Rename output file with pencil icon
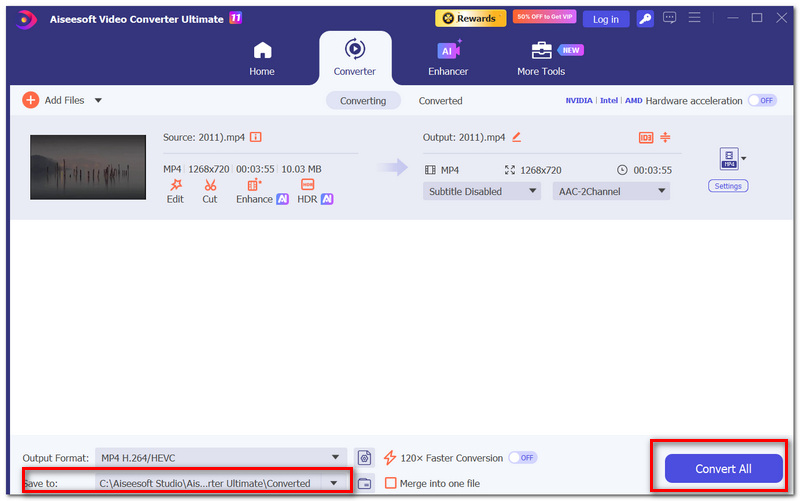The image size is (800, 501). pos(516,137)
